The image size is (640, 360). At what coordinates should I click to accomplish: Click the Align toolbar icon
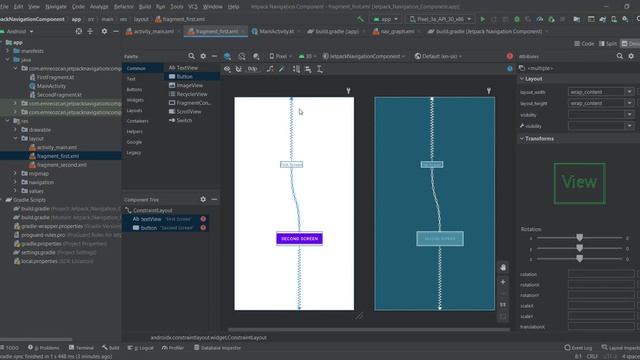coord(308,69)
